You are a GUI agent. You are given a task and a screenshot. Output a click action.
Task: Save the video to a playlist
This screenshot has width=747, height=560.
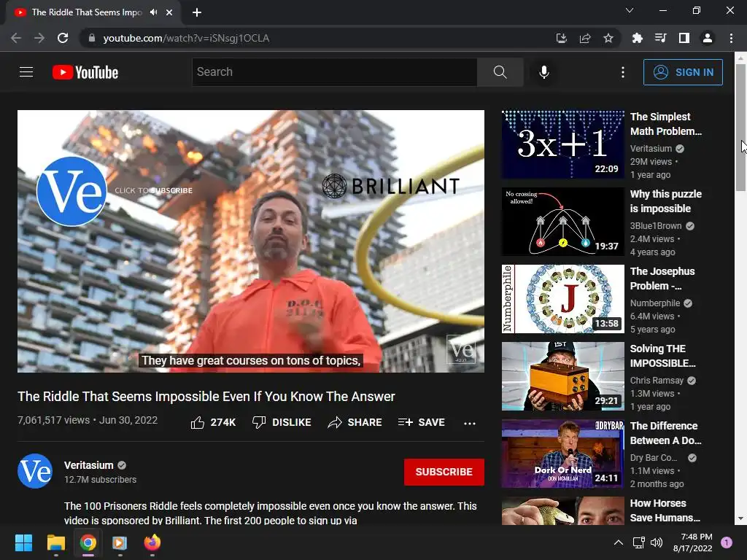(422, 422)
